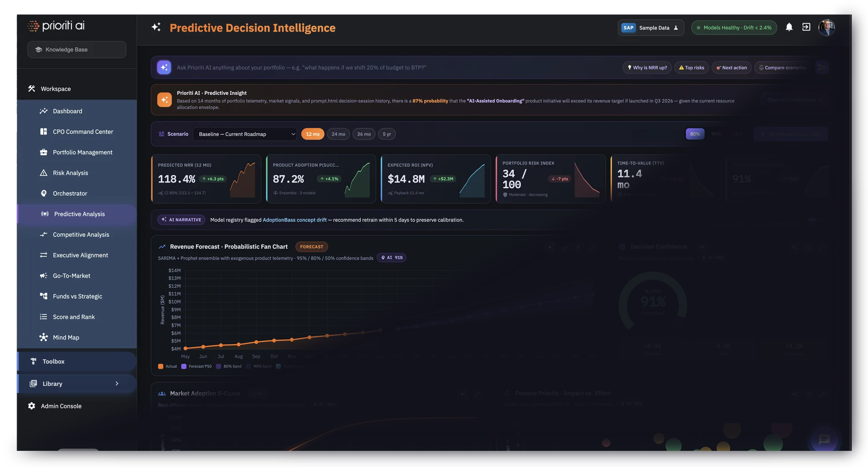Click the Dashboard chart icon
Screen dimensions: 868x467
tap(43, 111)
